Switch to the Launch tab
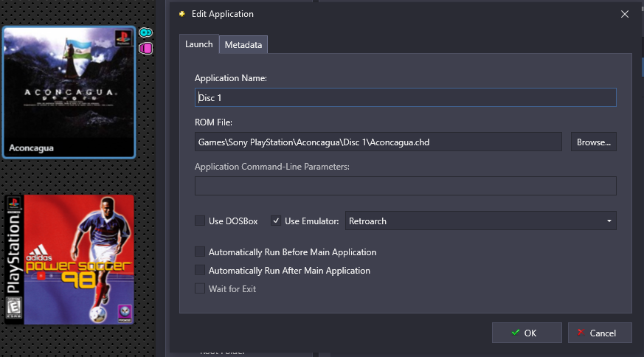This screenshot has width=644, height=357. point(198,44)
